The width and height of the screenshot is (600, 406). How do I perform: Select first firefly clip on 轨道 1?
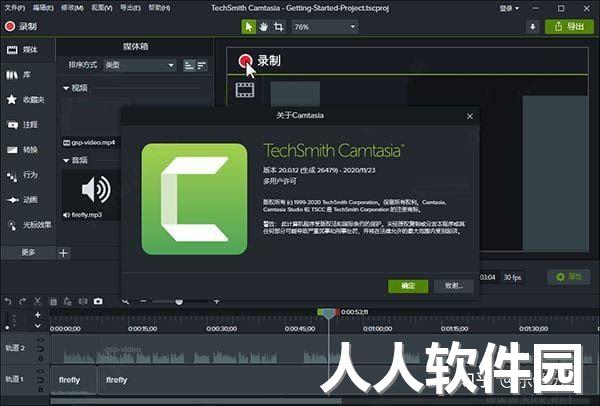(73, 380)
